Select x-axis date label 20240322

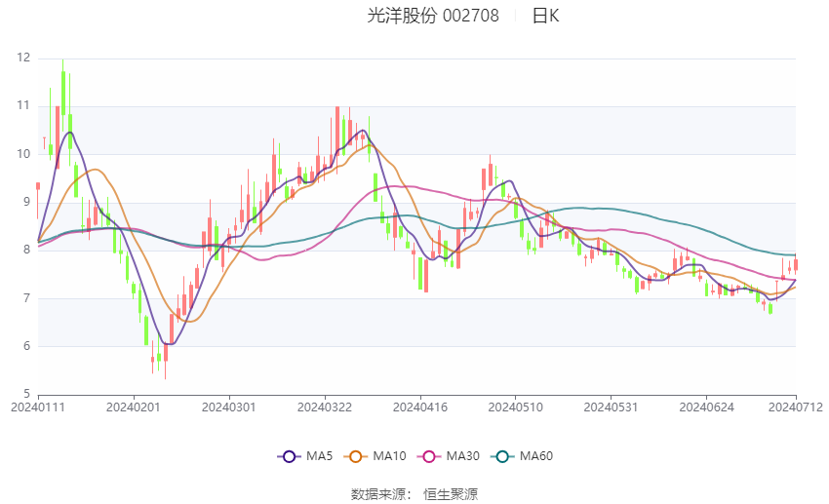coord(325,407)
